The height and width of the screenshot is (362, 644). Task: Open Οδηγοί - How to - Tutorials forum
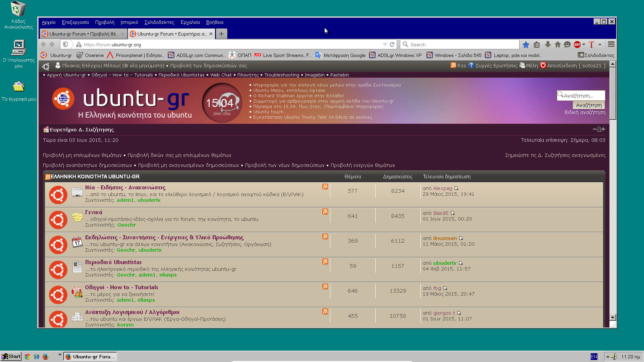[x=121, y=287]
